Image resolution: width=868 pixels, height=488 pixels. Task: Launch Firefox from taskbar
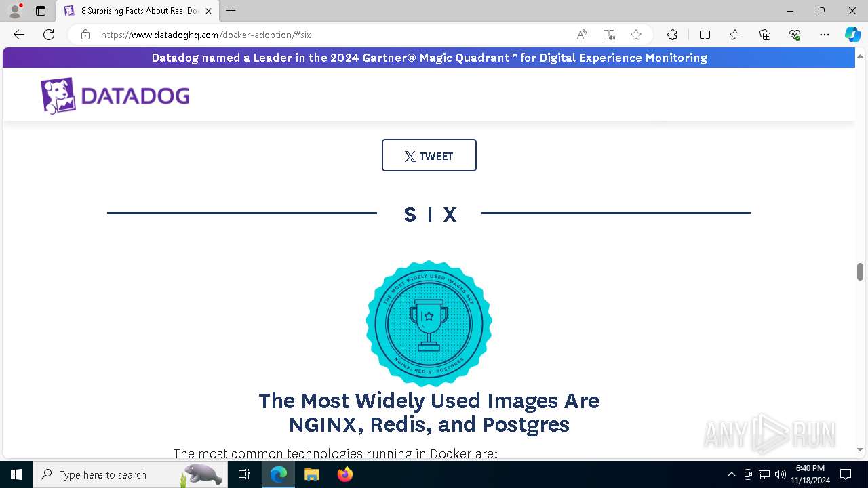(344, 474)
